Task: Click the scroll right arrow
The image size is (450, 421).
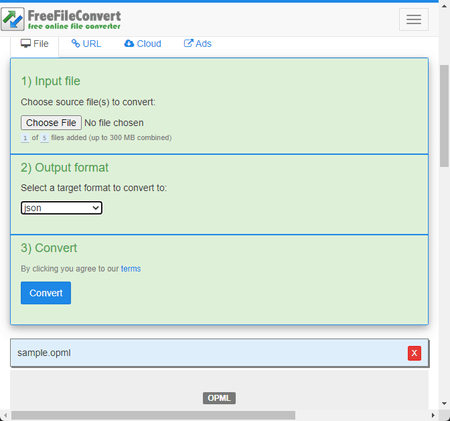Action: (x=433, y=415)
